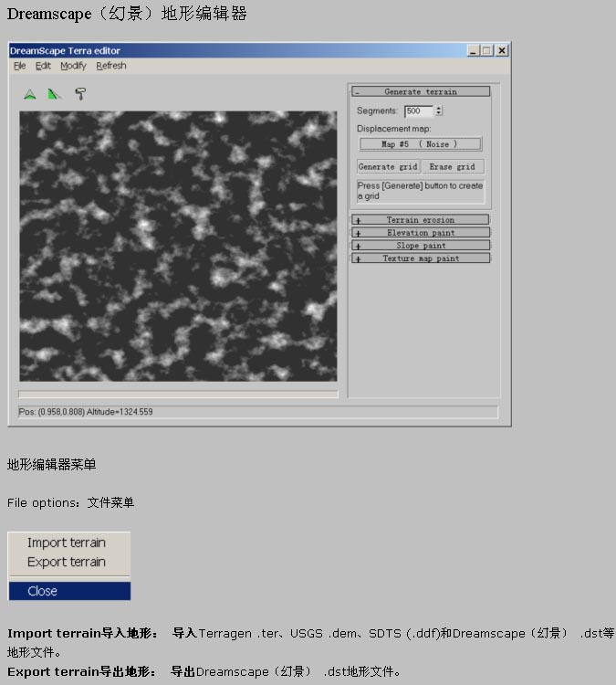The image size is (616, 685).
Task: Collapse the Generate terrain rollout
Action: [421, 91]
